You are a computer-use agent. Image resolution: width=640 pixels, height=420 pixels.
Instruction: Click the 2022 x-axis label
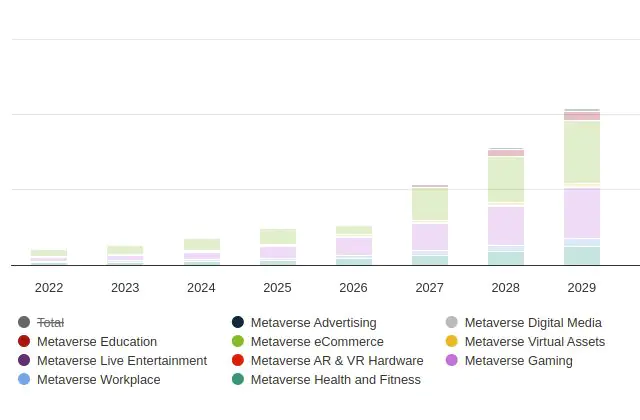pos(49,288)
